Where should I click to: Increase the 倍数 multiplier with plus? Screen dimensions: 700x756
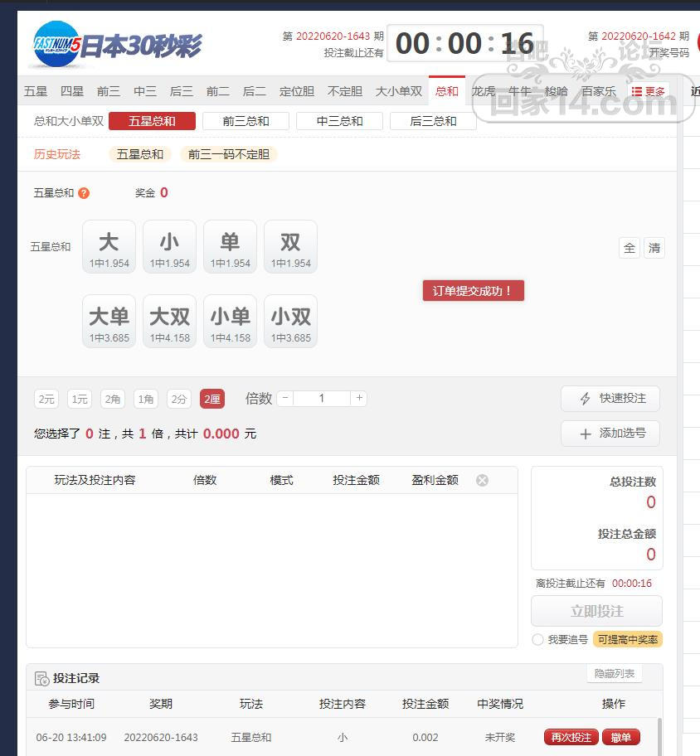[x=359, y=398]
